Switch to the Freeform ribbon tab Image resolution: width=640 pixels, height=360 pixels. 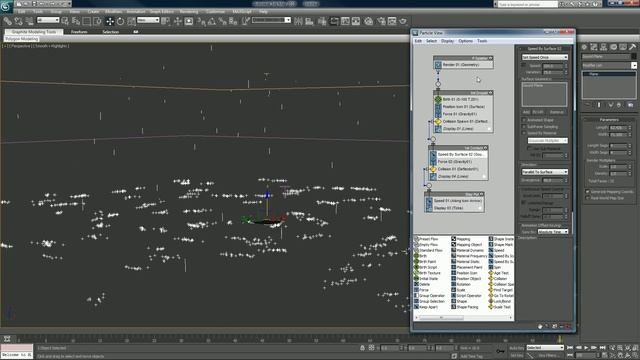tap(79, 32)
